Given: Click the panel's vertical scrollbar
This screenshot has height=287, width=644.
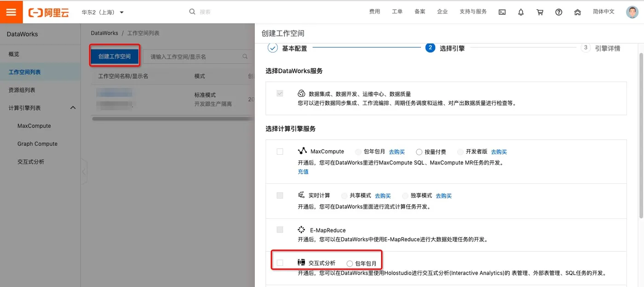Looking at the screenshot, I should coord(641,135).
